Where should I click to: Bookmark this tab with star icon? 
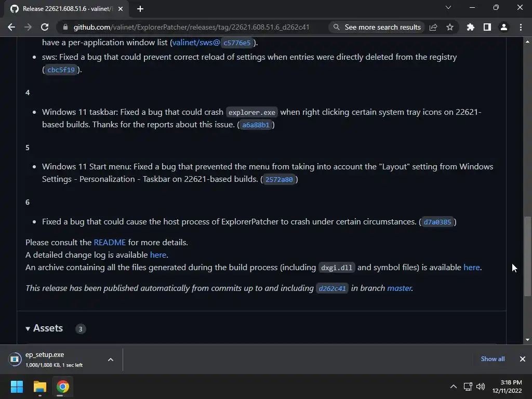(450, 27)
